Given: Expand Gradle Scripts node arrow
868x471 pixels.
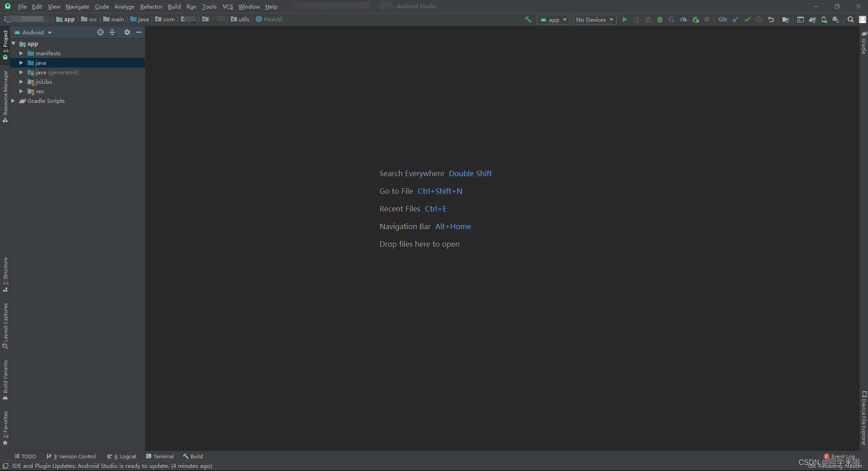Looking at the screenshot, I should pyautogui.click(x=13, y=101).
